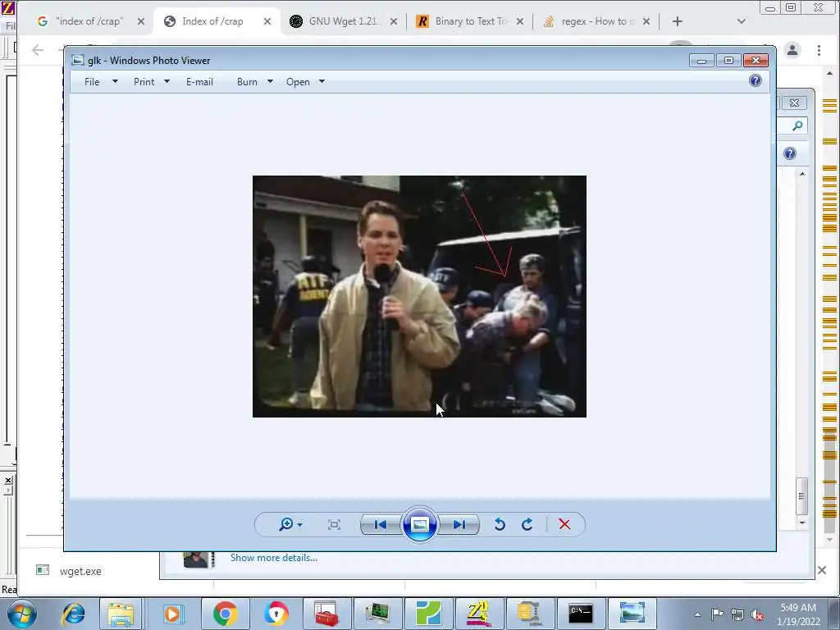Delete the photo with red X
Viewport: 840px width, 630px height.
tap(564, 524)
